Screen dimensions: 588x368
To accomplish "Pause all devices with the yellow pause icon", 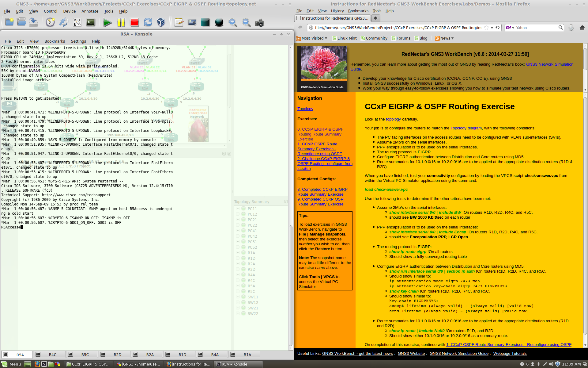I will click(x=121, y=22).
